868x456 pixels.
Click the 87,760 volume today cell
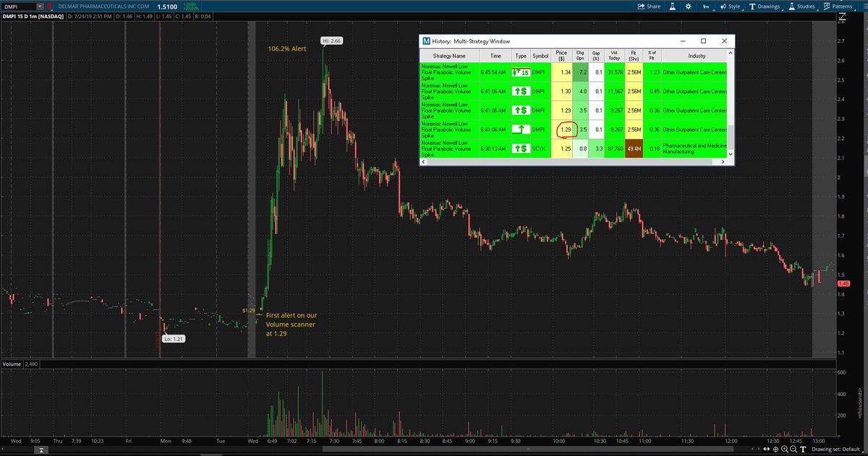point(614,147)
